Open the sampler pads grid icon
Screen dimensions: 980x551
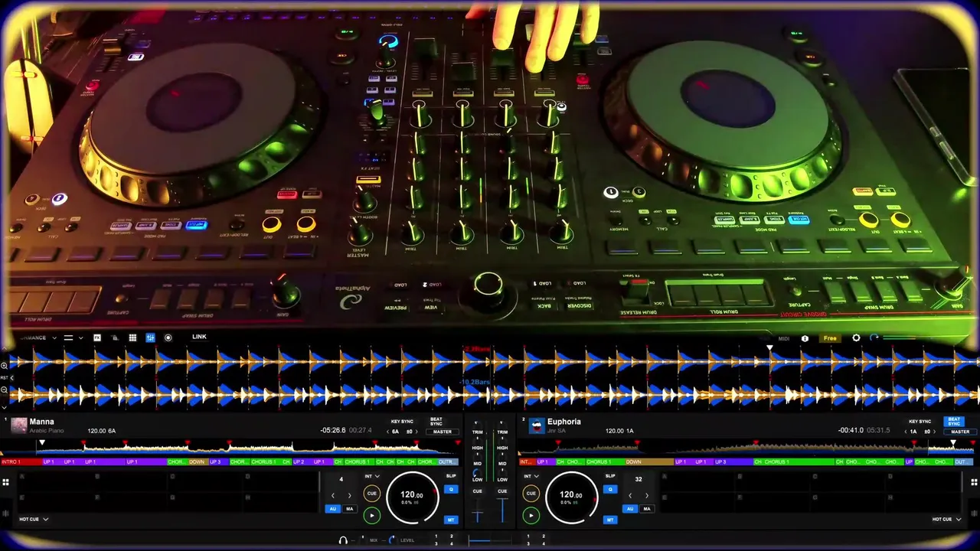(x=132, y=337)
